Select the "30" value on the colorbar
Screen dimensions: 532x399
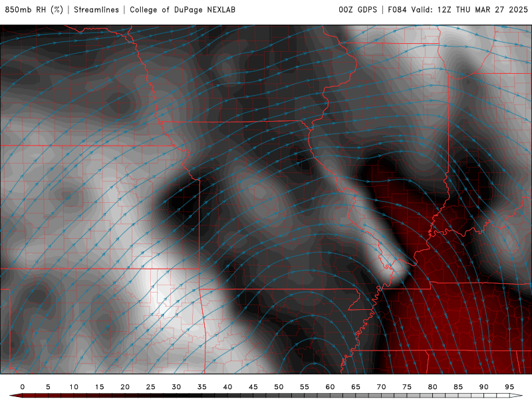pos(176,387)
